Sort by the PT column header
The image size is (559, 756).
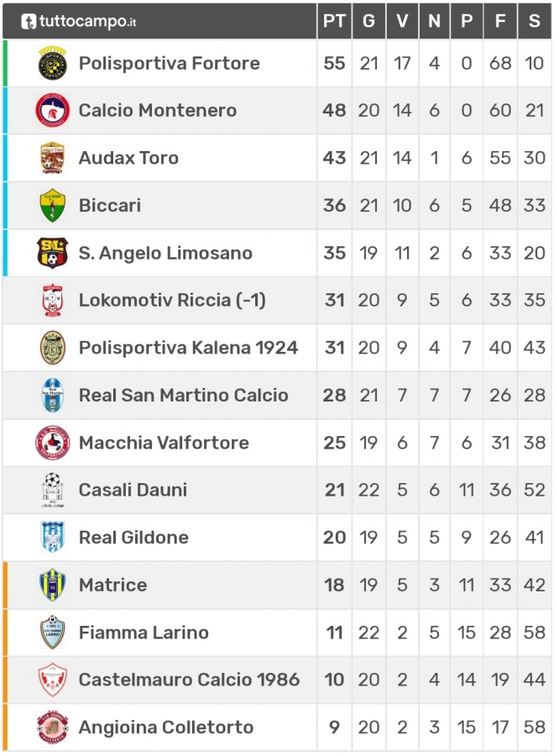point(334,21)
